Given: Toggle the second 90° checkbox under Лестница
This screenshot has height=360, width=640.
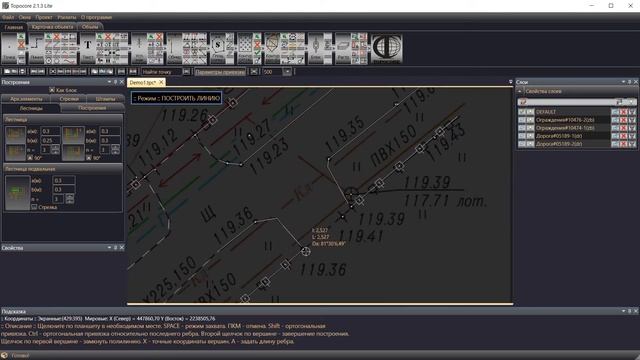Looking at the screenshot, I should pos(88,158).
